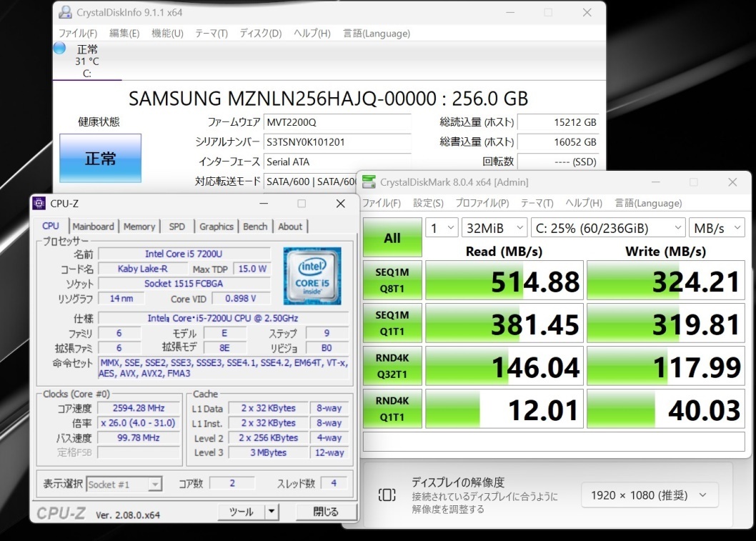Image resolution: width=756 pixels, height=541 pixels.
Task: Close the CrystalDiskInfo window
Action: coord(587,13)
